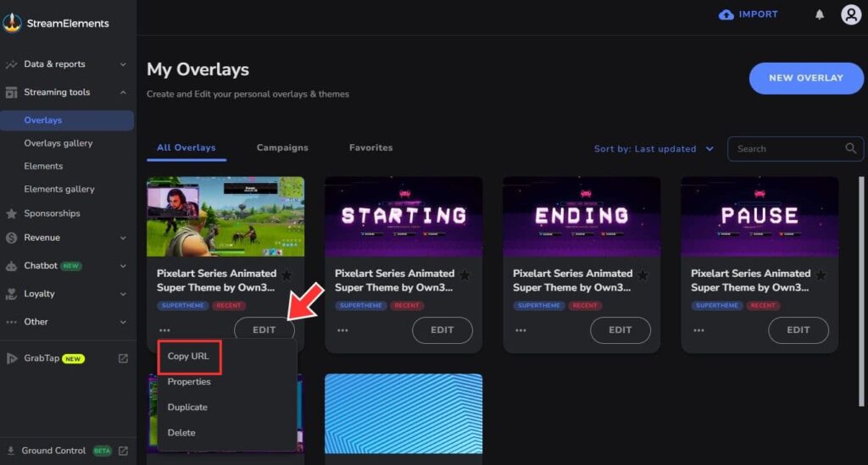Expand the Data & reports section
The image size is (868, 465).
(x=123, y=64)
